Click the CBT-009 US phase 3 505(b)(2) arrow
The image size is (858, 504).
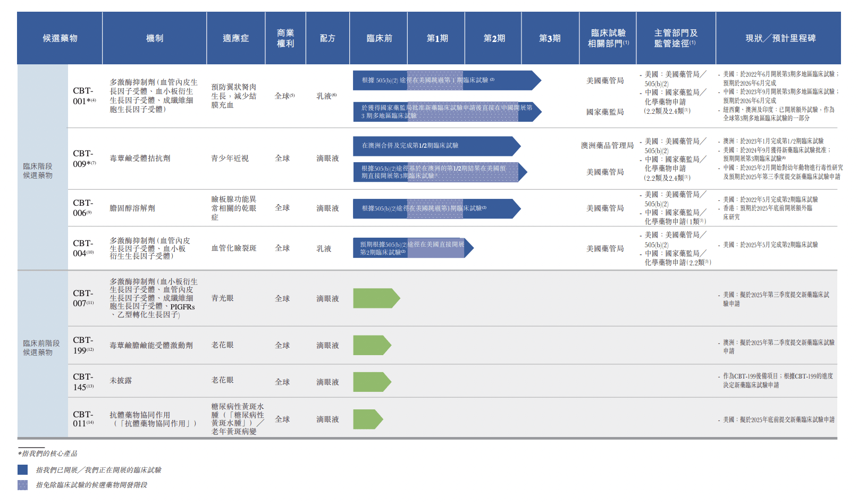440,172
